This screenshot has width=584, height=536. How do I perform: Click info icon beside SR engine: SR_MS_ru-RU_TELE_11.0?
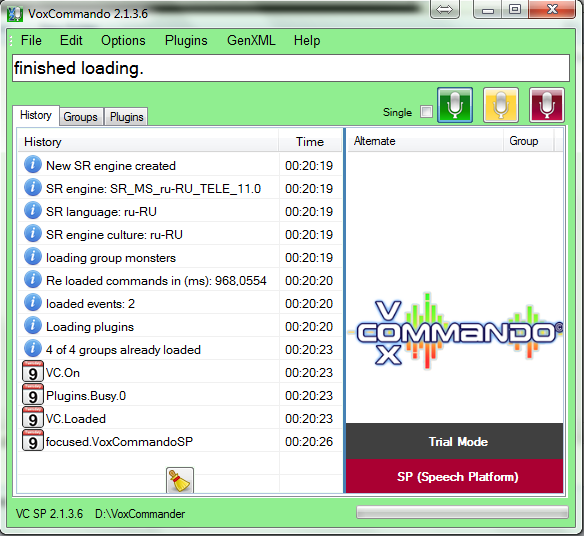(x=33, y=188)
